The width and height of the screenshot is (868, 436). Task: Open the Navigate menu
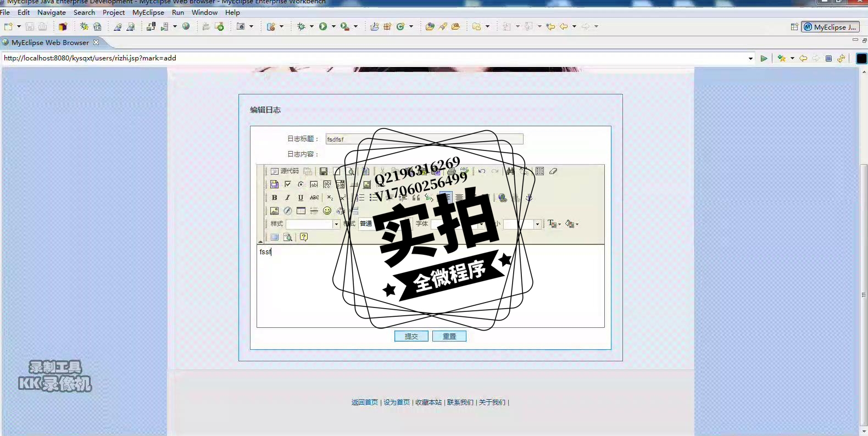click(x=52, y=12)
